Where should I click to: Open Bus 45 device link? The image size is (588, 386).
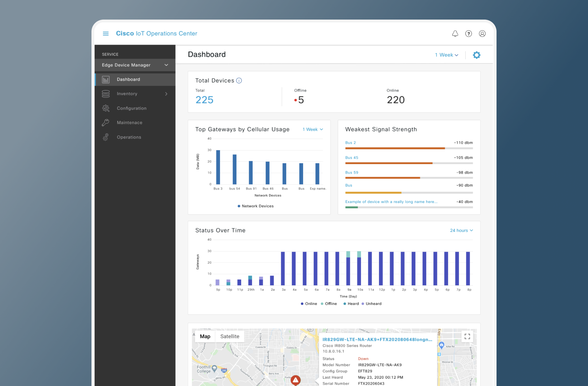(x=352, y=158)
